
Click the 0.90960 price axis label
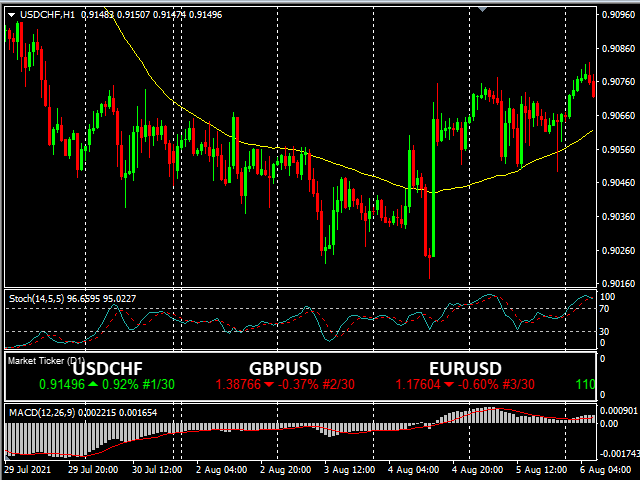click(618, 15)
